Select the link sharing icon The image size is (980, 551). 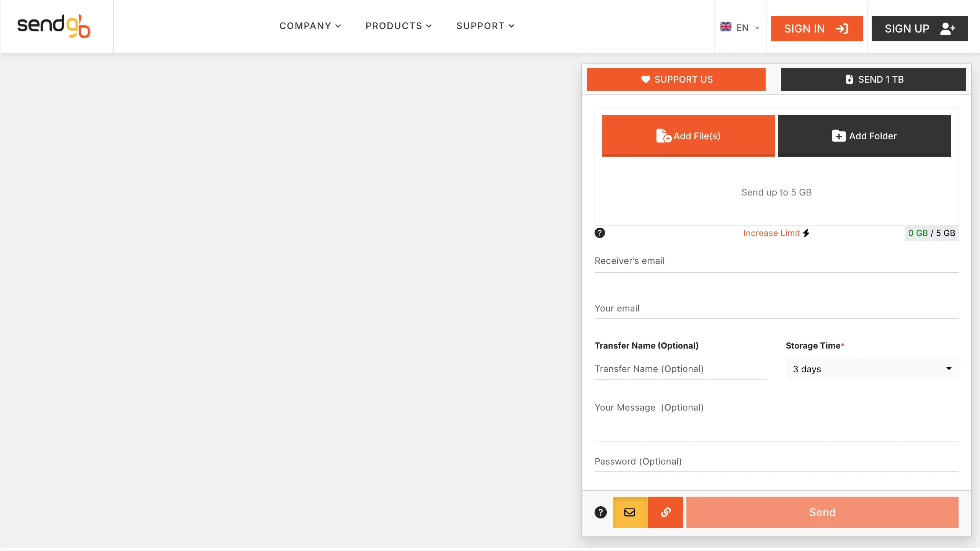pyautogui.click(x=665, y=512)
